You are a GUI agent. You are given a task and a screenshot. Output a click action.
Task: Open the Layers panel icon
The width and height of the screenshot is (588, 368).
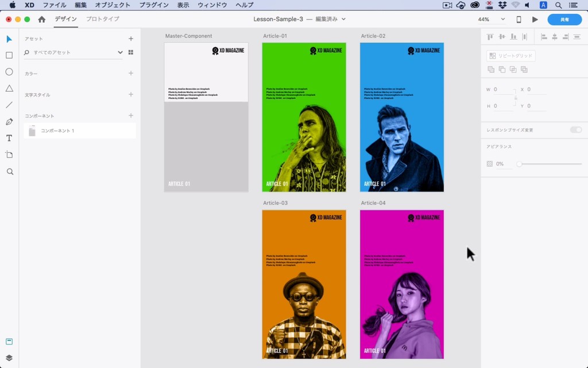9,358
